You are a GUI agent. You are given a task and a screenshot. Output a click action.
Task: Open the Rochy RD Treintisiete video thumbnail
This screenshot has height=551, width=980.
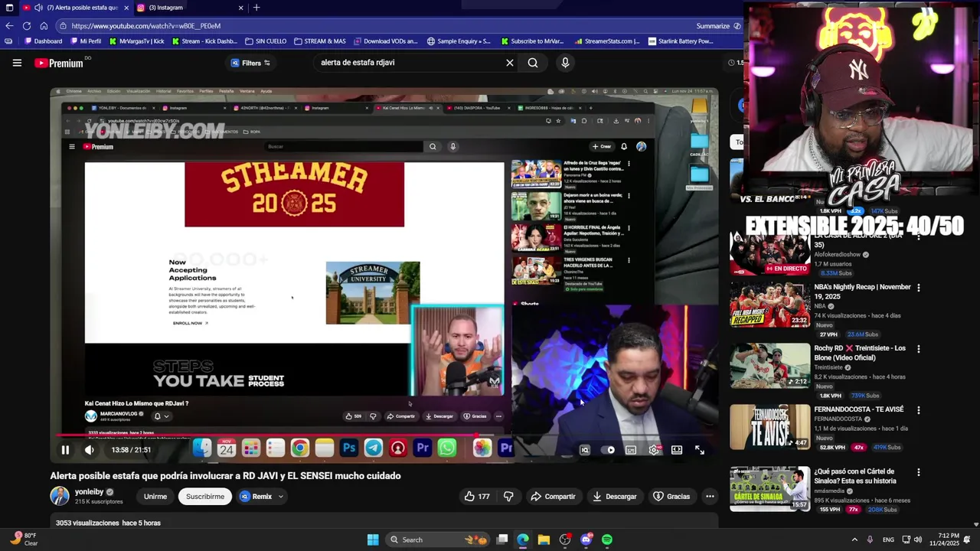(x=769, y=366)
